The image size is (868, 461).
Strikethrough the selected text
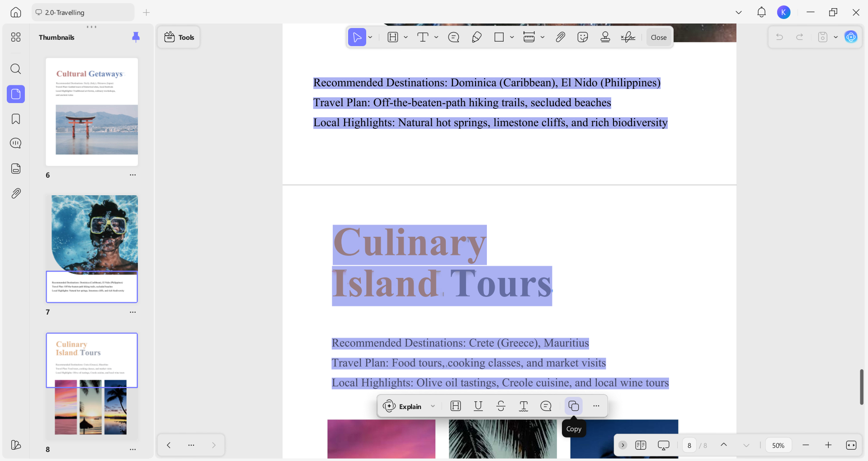point(501,406)
